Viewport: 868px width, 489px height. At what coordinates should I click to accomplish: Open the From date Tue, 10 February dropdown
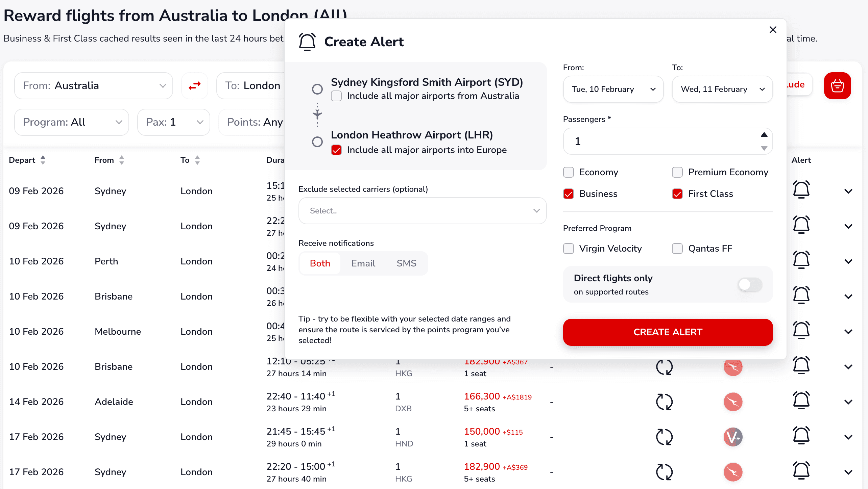[x=613, y=89]
